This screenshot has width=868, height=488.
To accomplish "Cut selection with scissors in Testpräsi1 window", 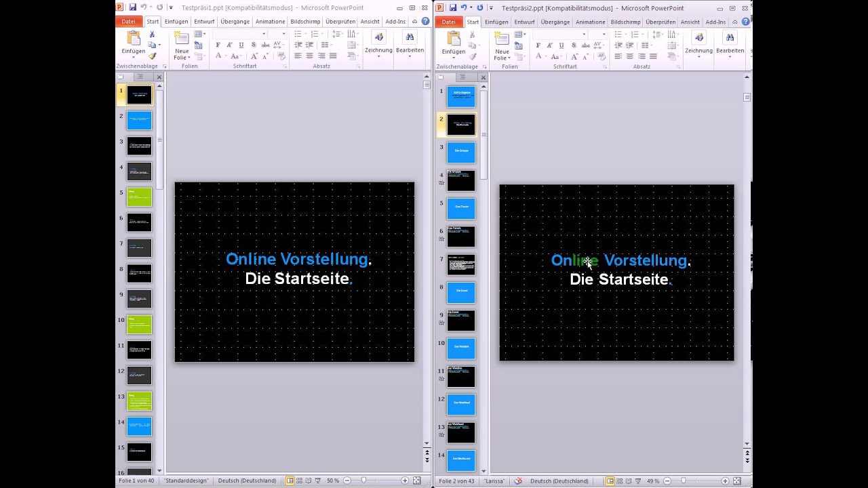I will coord(152,35).
